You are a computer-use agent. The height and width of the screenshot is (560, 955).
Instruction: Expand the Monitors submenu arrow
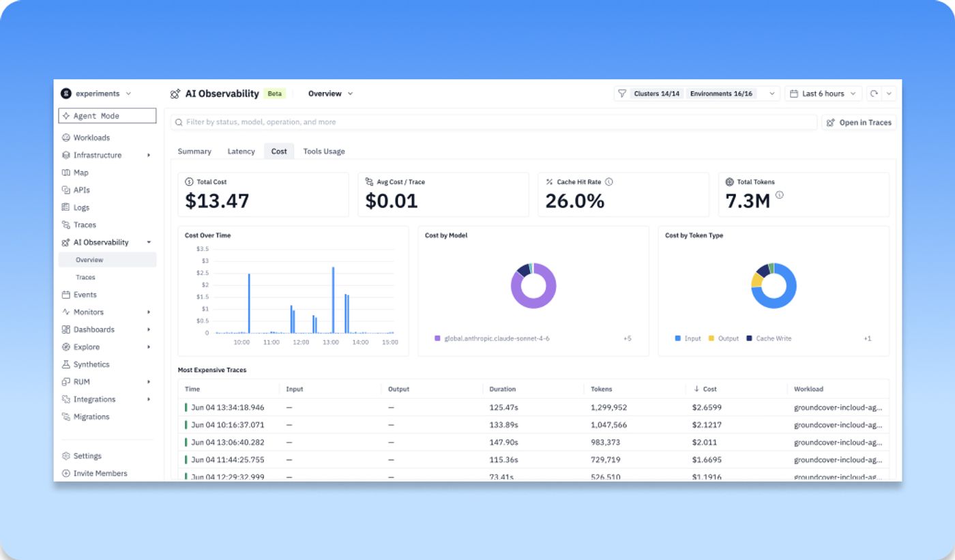(x=149, y=312)
